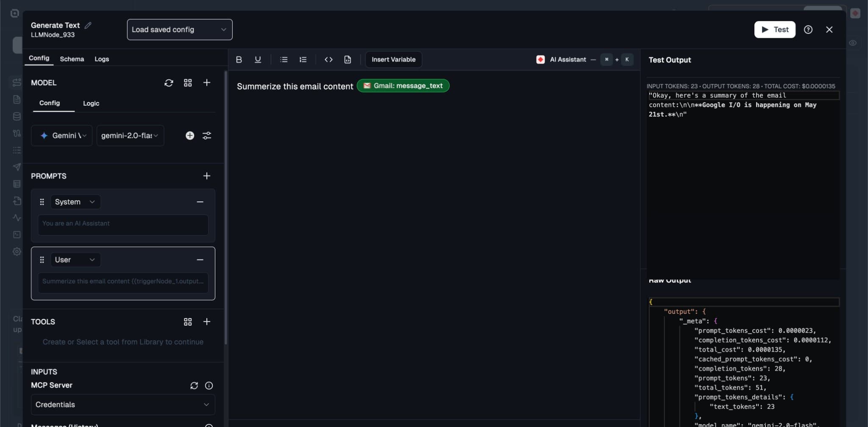The width and height of the screenshot is (868, 427).
Task: Insert a numbered list
Action: pos(303,59)
